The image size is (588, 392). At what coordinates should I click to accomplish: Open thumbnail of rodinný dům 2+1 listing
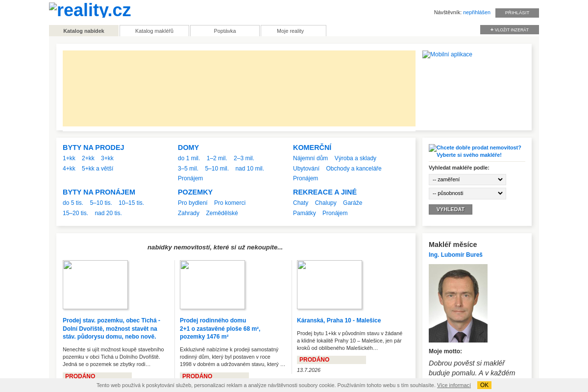coord(212,285)
